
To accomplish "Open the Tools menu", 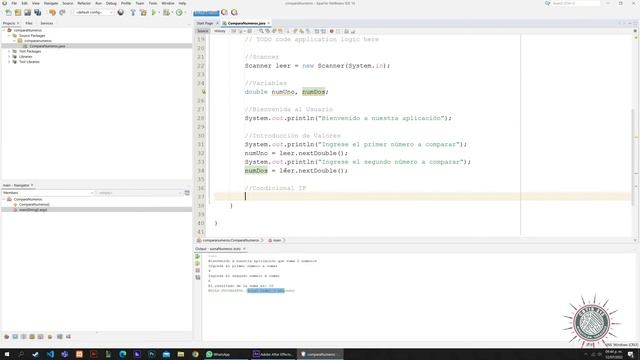I will click(153, 3).
